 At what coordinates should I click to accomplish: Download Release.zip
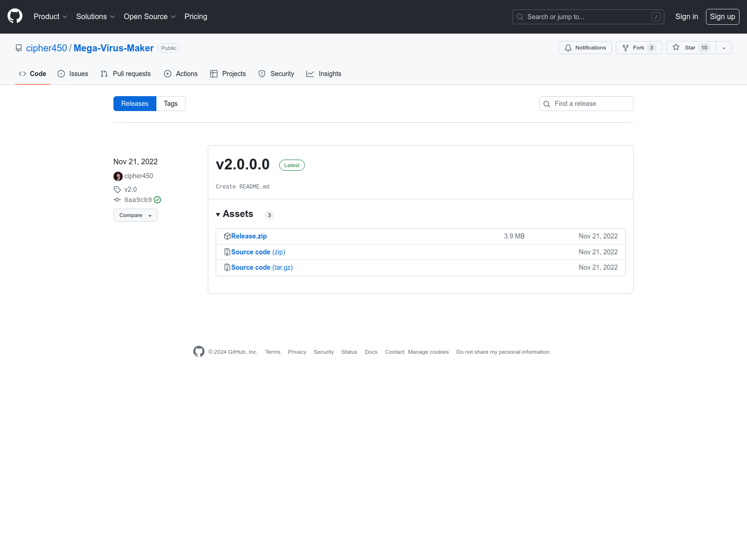pos(249,236)
